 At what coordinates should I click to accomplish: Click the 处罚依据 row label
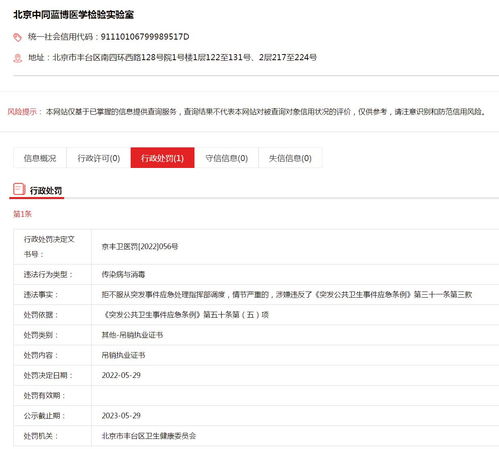[41, 315]
